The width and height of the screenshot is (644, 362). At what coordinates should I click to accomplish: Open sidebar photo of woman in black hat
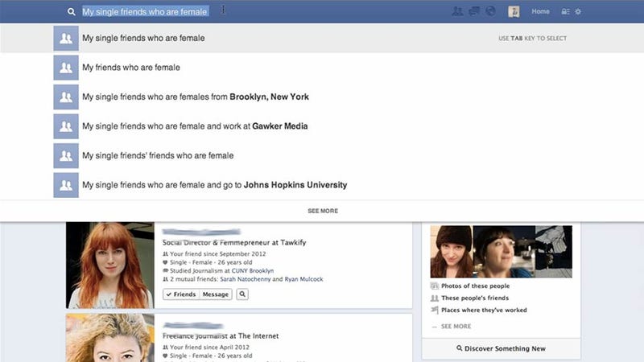click(452, 252)
